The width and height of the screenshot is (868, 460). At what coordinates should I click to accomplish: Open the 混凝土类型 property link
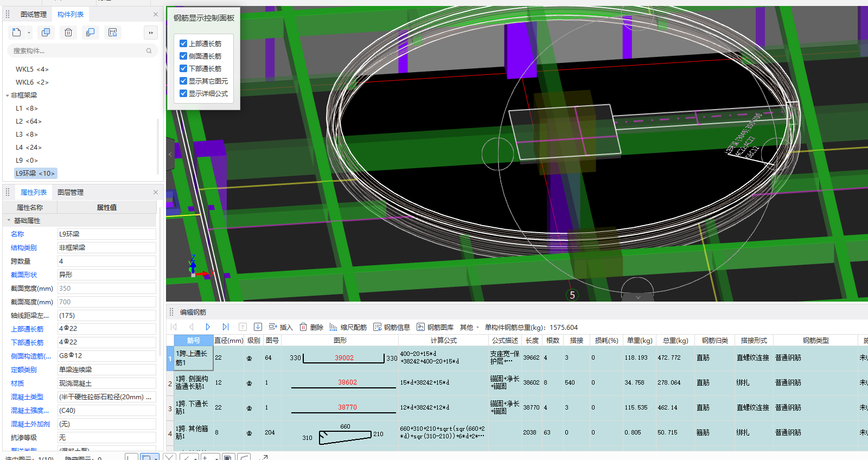click(27, 397)
